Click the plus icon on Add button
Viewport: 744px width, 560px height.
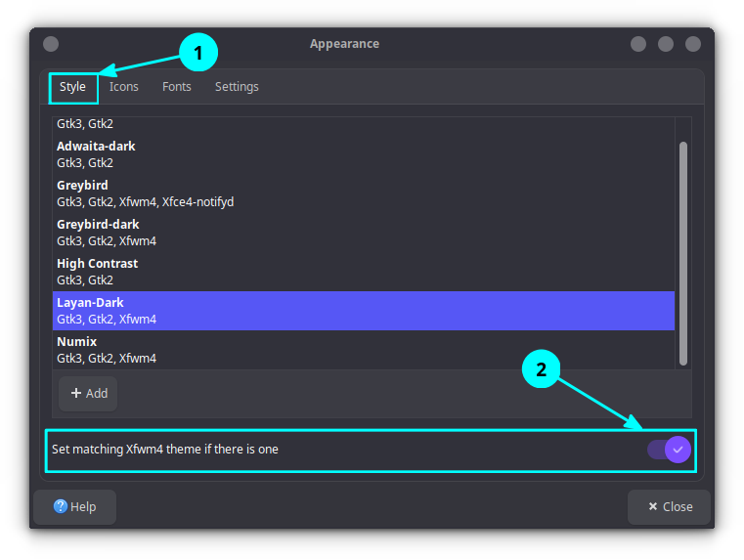76,393
